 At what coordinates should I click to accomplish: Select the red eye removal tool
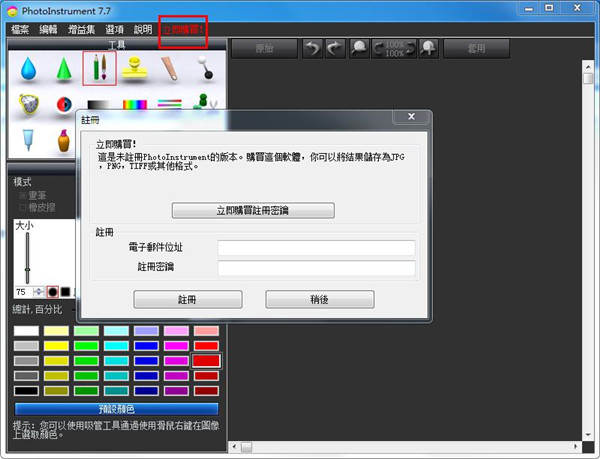64,104
